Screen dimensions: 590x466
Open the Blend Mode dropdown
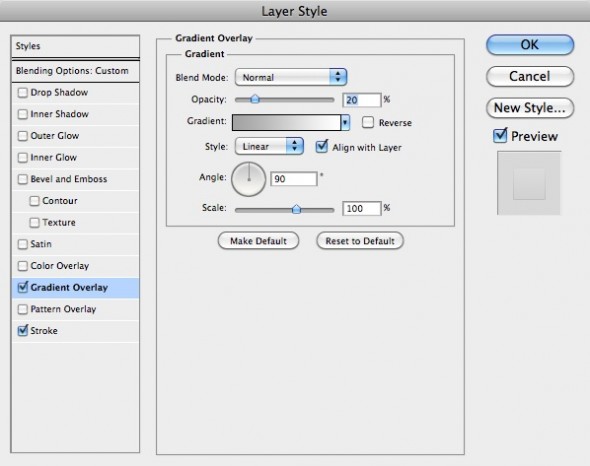click(291, 78)
